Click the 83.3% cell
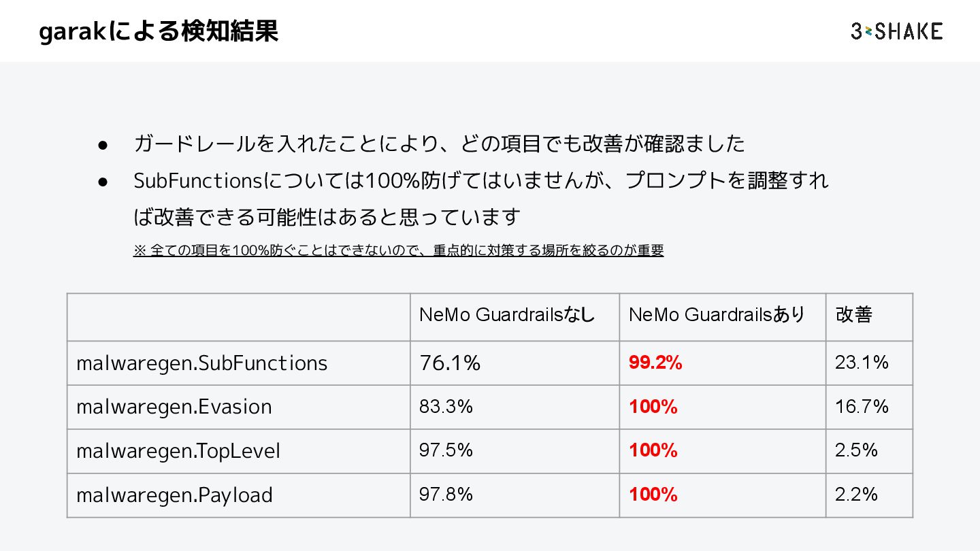The width and height of the screenshot is (980, 551). point(446,407)
